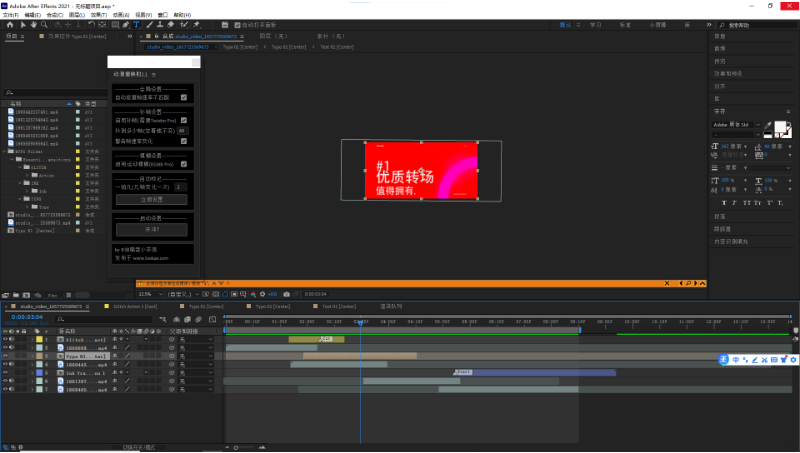Select the Hand tool in toolbar

[x=34, y=24]
